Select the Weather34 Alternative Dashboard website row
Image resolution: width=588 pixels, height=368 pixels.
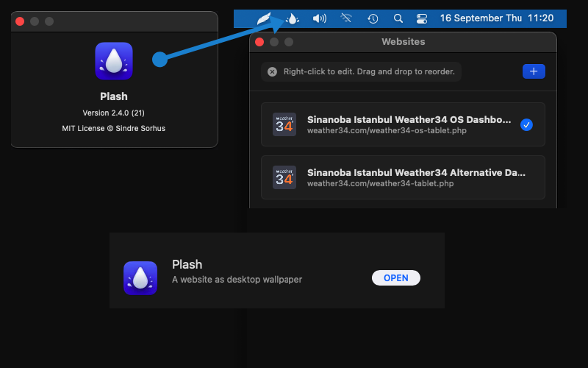click(x=403, y=177)
